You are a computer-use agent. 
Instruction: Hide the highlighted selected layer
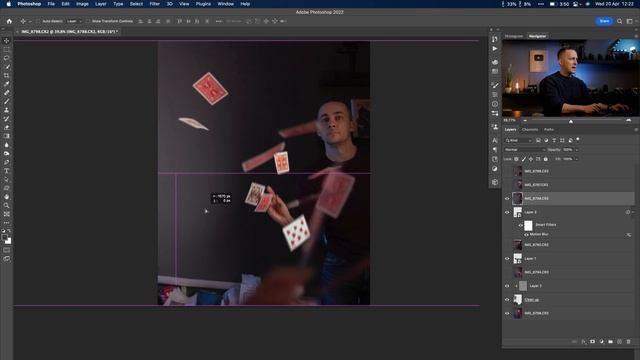507,199
